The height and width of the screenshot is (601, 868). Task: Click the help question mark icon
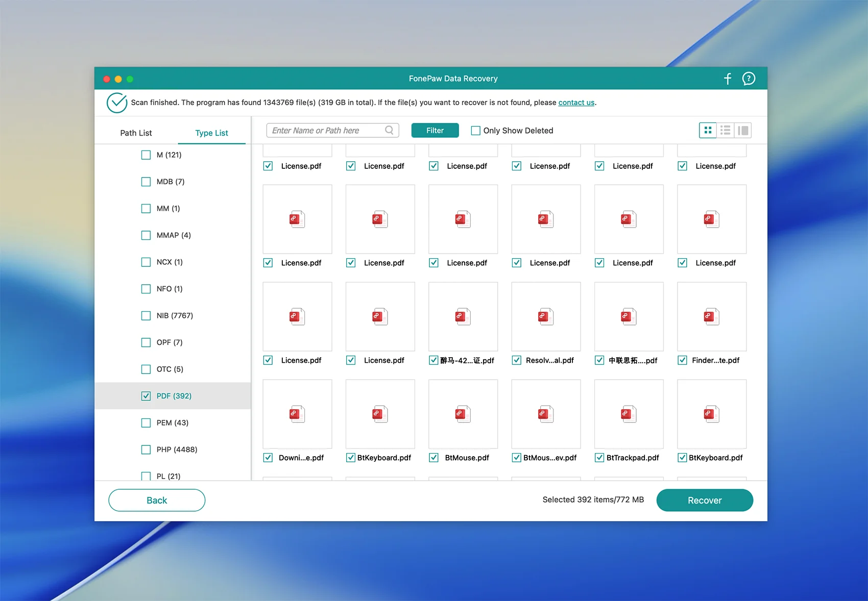[x=749, y=79]
